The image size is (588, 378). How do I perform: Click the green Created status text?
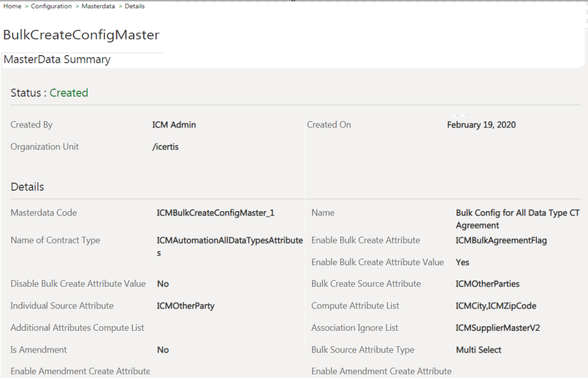click(69, 93)
